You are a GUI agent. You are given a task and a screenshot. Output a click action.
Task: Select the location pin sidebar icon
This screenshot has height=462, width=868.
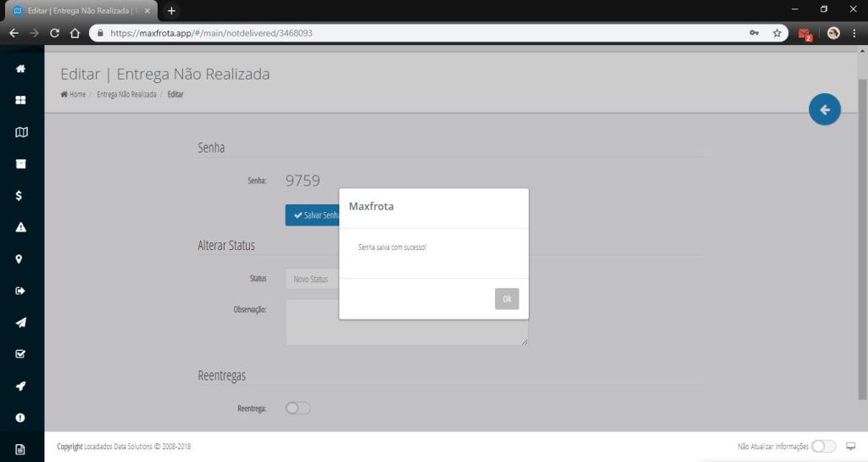pos(21,259)
